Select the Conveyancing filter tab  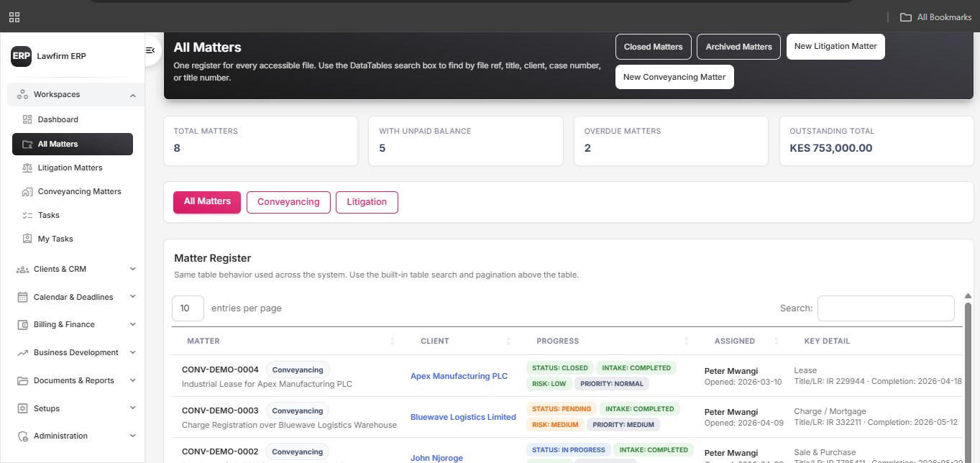click(x=288, y=202)
